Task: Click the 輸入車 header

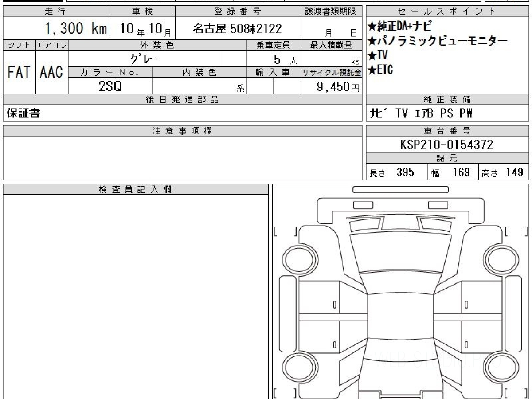Action: coord(273,72)
